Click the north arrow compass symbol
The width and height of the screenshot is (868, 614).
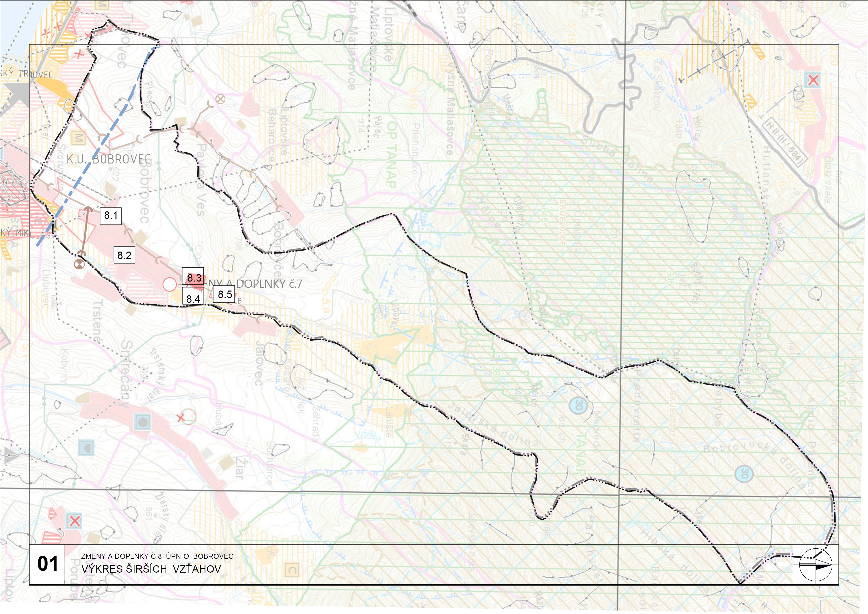(816, 565)
